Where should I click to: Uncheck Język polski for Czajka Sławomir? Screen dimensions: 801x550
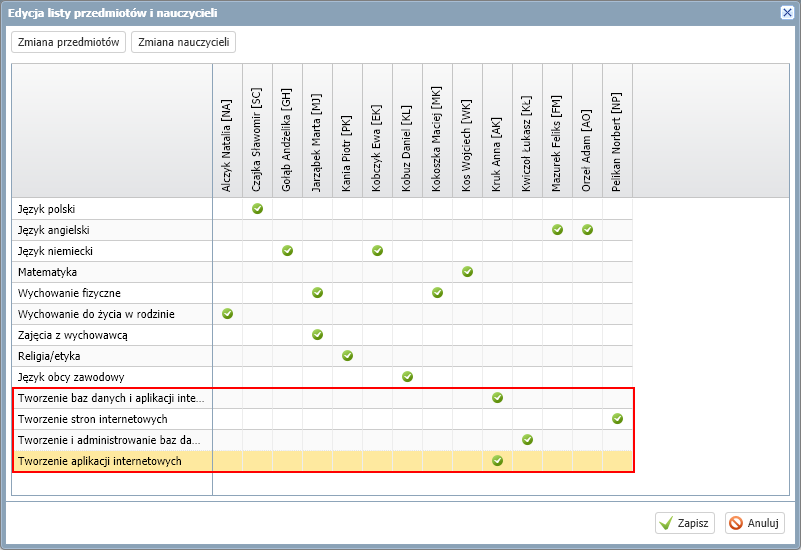(257, 209)
